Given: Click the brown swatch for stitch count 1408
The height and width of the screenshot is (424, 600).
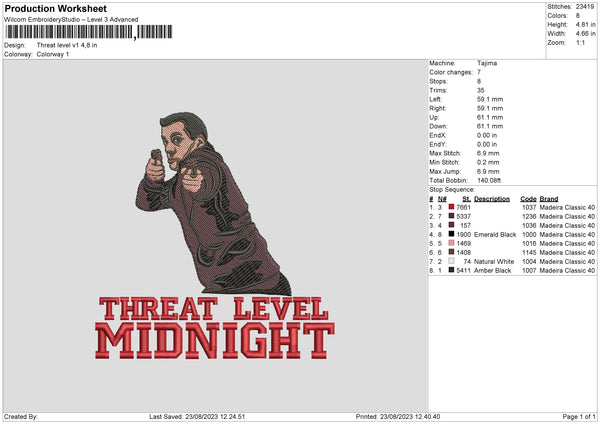Looking at the screenshot, I should (452, 252).
